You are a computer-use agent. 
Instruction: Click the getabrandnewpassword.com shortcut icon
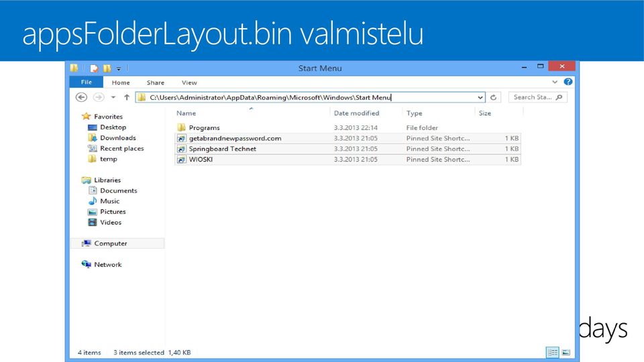tap(182, 138)
